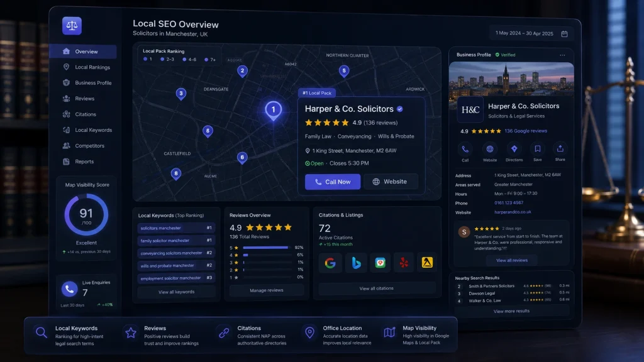This screenshot has width=644, height=362.
Task: Click the Local Keywords magnifier icon in bottom bar
Action: [x=41, y=332]
